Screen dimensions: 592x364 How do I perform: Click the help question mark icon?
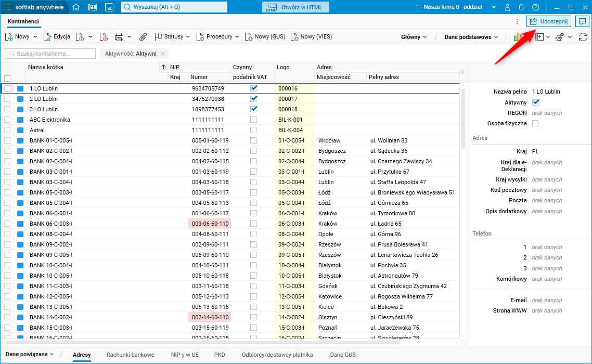535,7
